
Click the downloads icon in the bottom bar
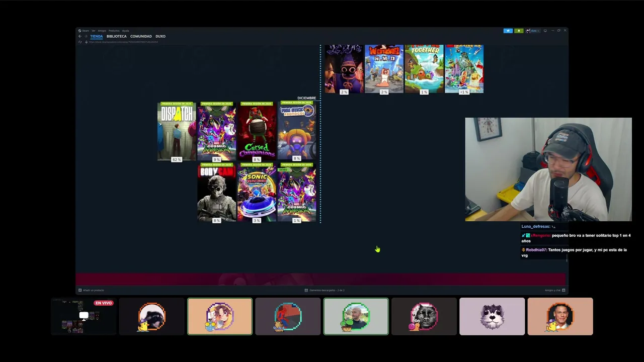coord(306,290)
